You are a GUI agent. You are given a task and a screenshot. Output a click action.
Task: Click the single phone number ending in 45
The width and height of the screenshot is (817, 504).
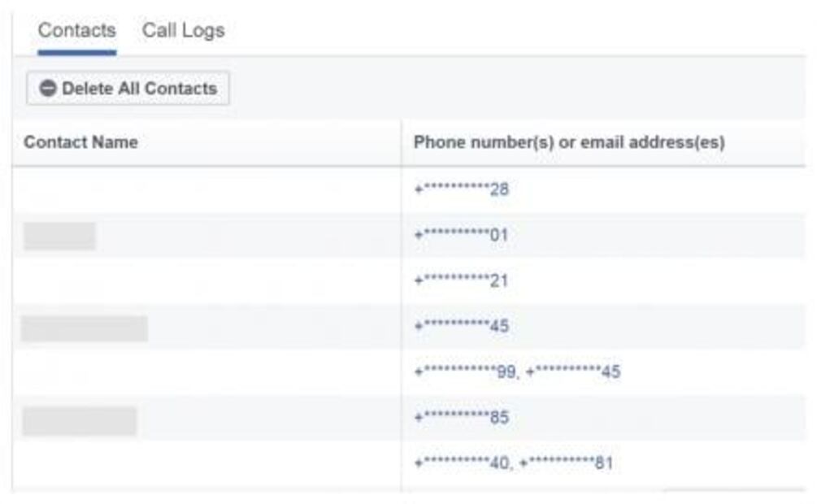click(x=462, y=327)
